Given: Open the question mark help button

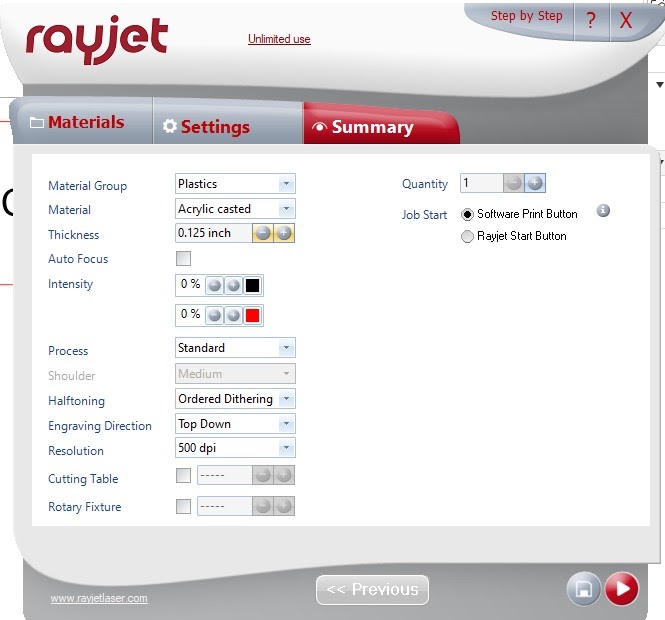Looking at the screenshot, I should coord(590,20).
